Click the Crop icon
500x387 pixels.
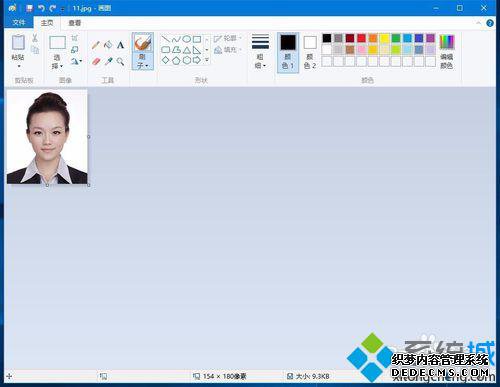[75, 38]
